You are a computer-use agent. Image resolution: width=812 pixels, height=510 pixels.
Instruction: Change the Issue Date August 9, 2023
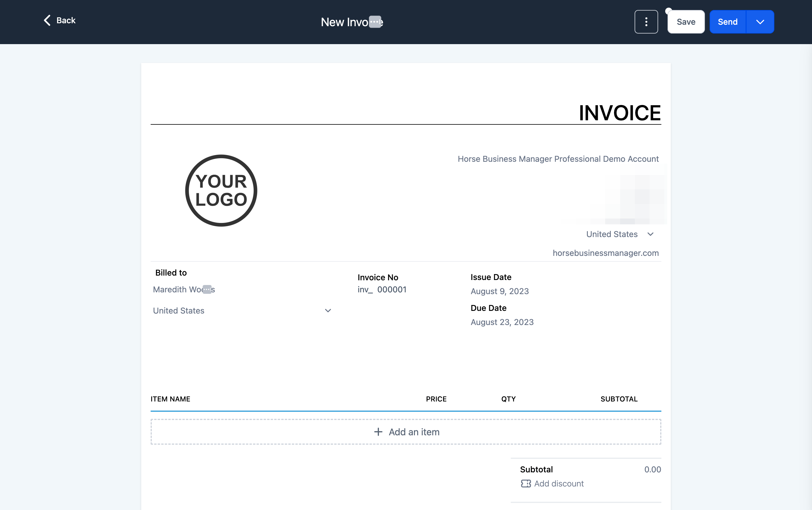click(500, 291)
